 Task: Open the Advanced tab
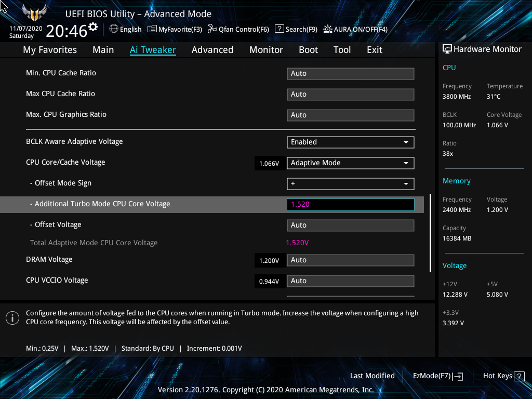click(212, 50)
